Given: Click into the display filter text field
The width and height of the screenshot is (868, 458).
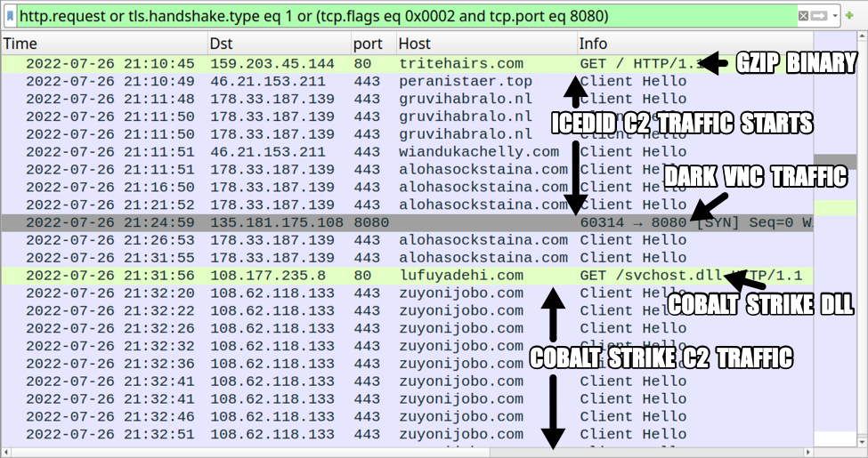Looking at the screenshot, I should [x=407, y=16].
